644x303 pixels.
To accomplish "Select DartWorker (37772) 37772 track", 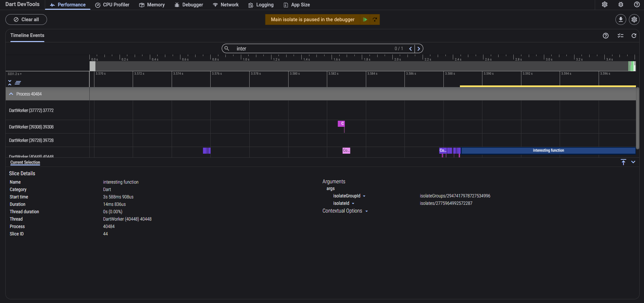I will [31, 110].
